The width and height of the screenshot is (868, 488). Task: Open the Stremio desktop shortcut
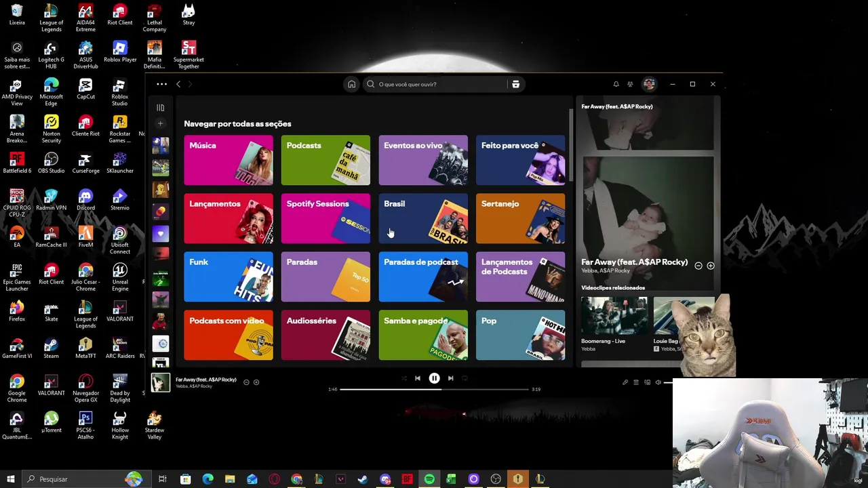(120, 199)
